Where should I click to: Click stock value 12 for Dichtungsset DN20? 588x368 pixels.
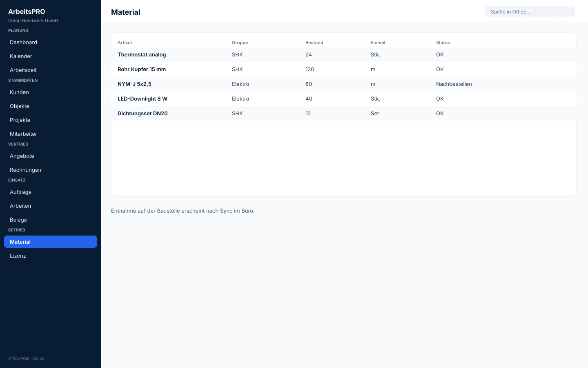308,113
